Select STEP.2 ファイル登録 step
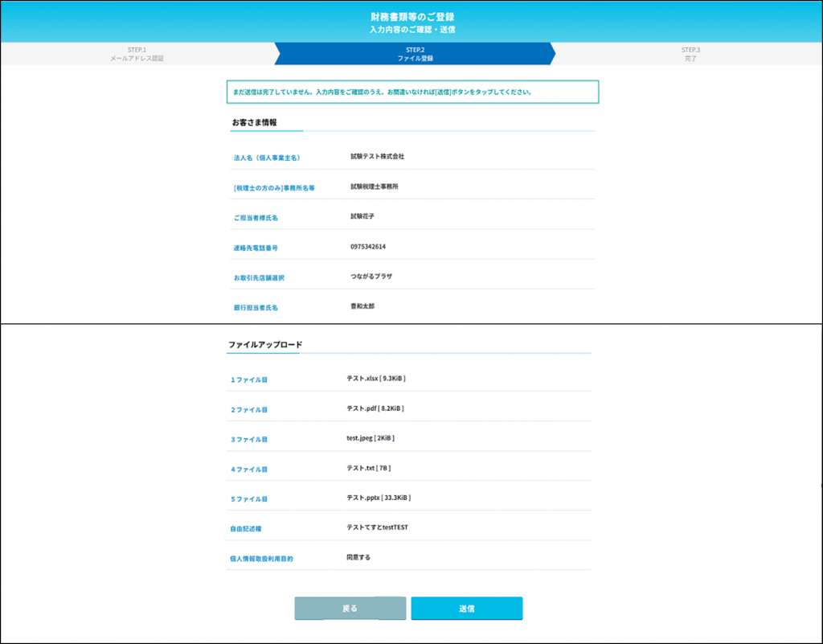The image size is (823, 644). [x=414, y=54]
